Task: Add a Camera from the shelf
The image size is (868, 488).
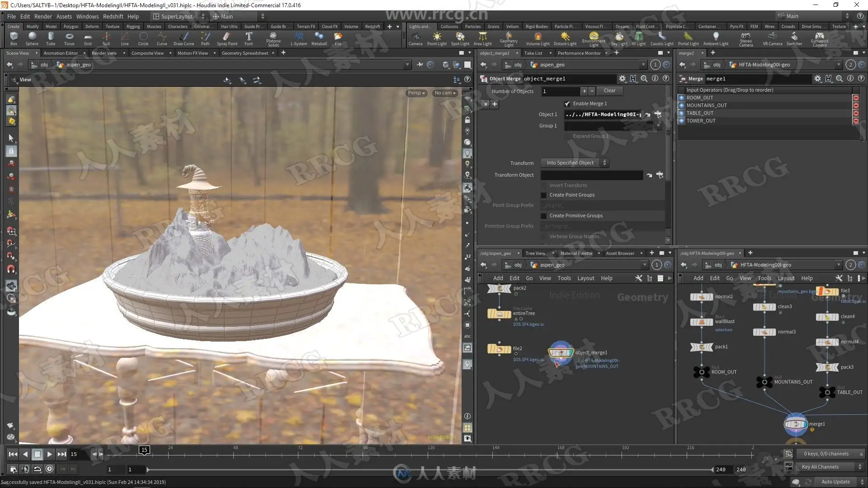Action: [x=415, y=38]
